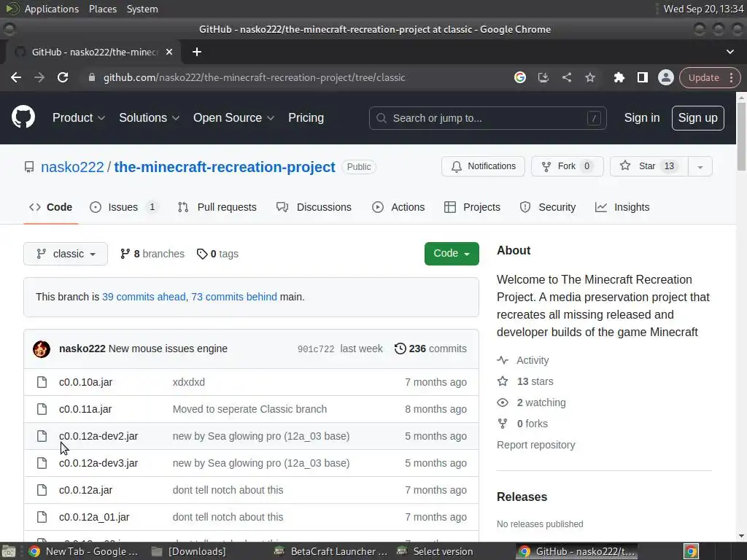View the Insights tab
Viewport: 747px width, 560px height.
(x=622, y=207)
